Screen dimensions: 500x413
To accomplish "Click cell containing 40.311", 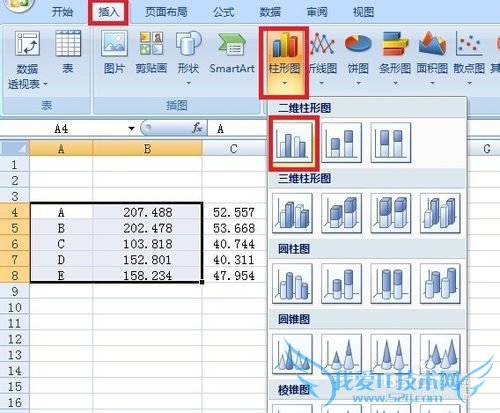I will [234, 260].
